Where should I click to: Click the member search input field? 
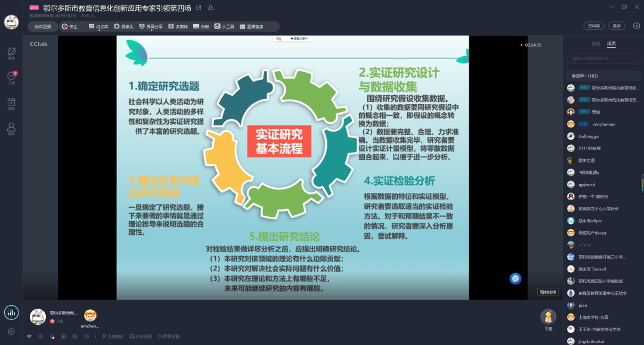pyautogui.click(x=603, y=58)
